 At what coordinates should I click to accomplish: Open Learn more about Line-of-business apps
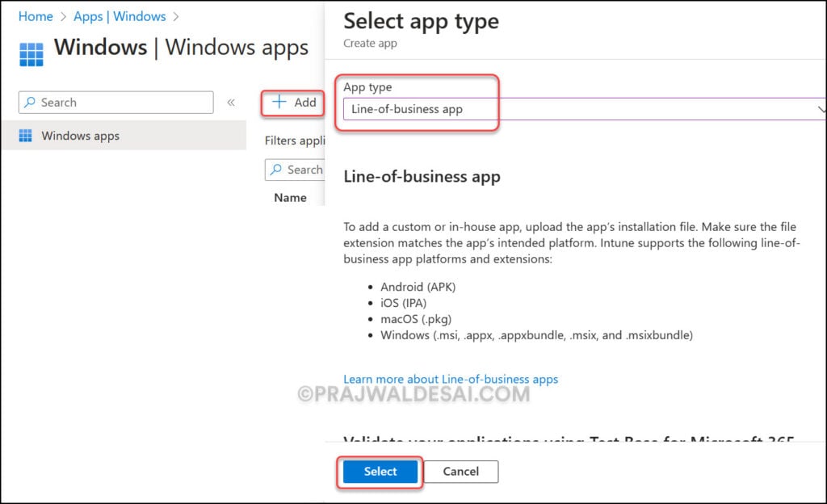[x=451, y=379]
